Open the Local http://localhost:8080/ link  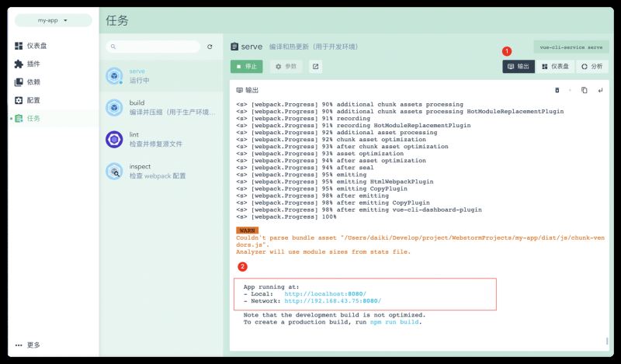tap(325, 294)
